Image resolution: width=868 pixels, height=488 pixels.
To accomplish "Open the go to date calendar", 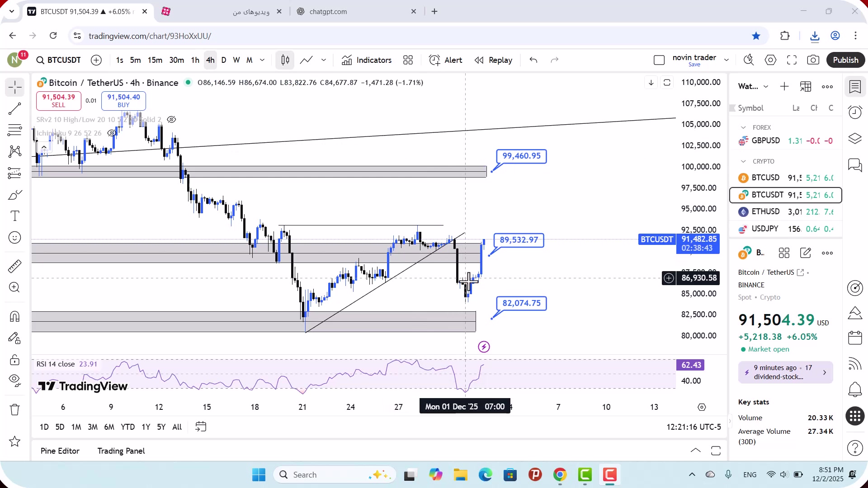I will (201, 427).
